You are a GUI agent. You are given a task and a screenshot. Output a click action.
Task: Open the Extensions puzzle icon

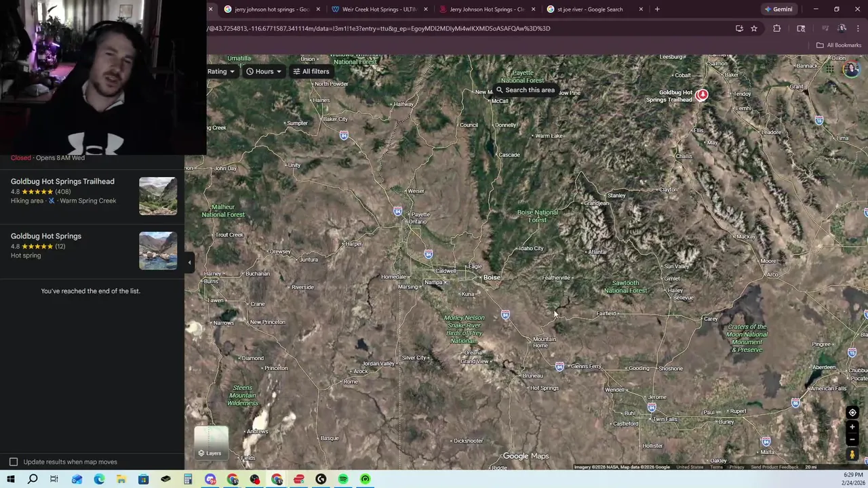pyautogui.click(x=777, y=28)
